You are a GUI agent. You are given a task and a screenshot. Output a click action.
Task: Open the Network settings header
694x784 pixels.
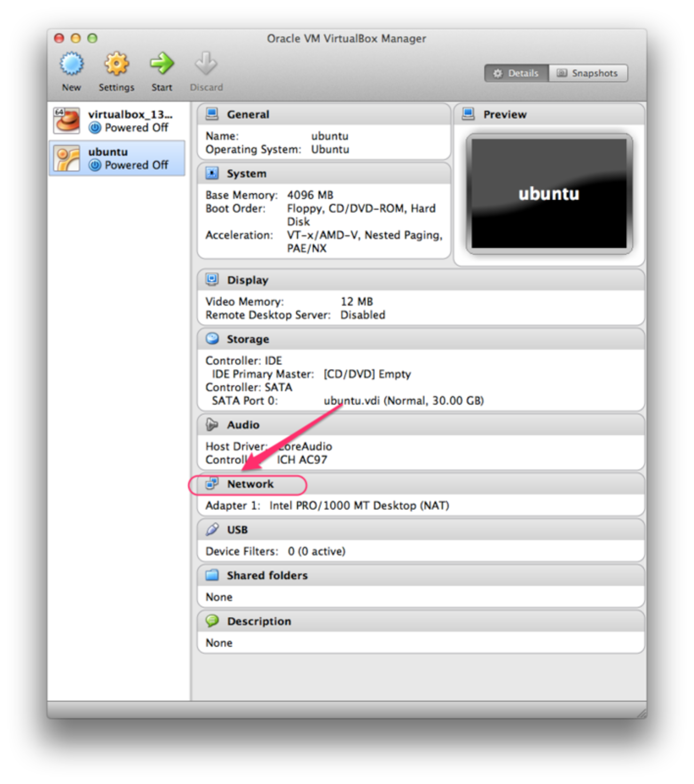click(421, 484)
